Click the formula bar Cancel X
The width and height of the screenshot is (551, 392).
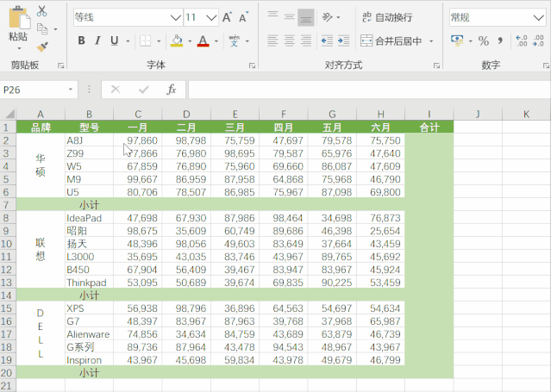pos(116,90)
